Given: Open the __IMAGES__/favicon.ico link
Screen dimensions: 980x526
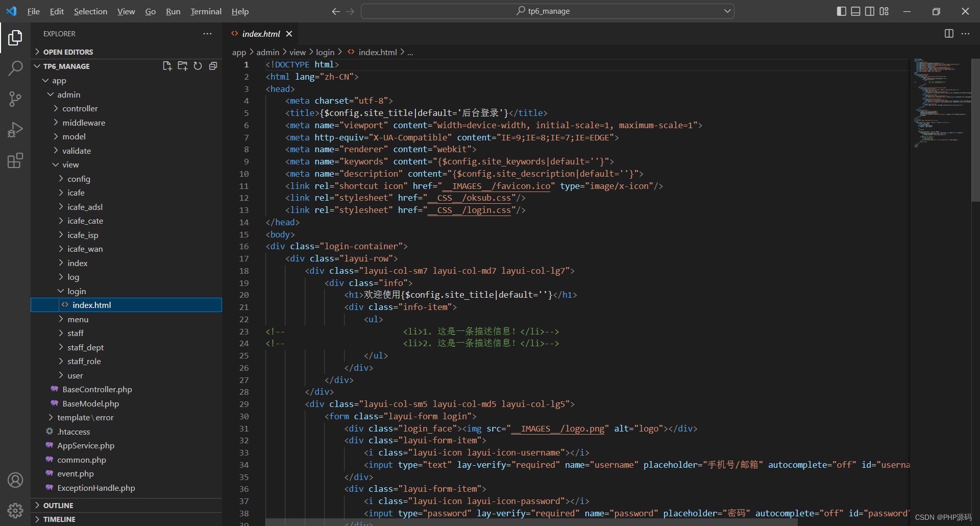Looking at the screenshot, I should (x=496, y=186).
